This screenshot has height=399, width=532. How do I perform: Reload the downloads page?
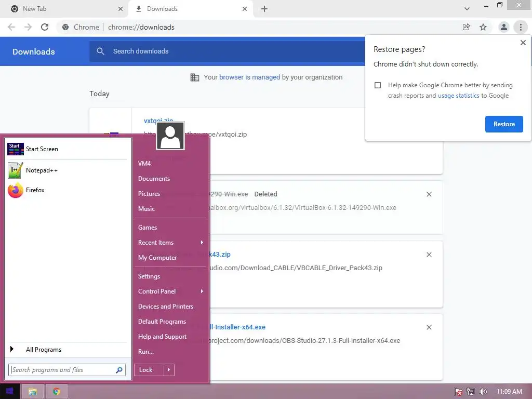pos(45,27)
